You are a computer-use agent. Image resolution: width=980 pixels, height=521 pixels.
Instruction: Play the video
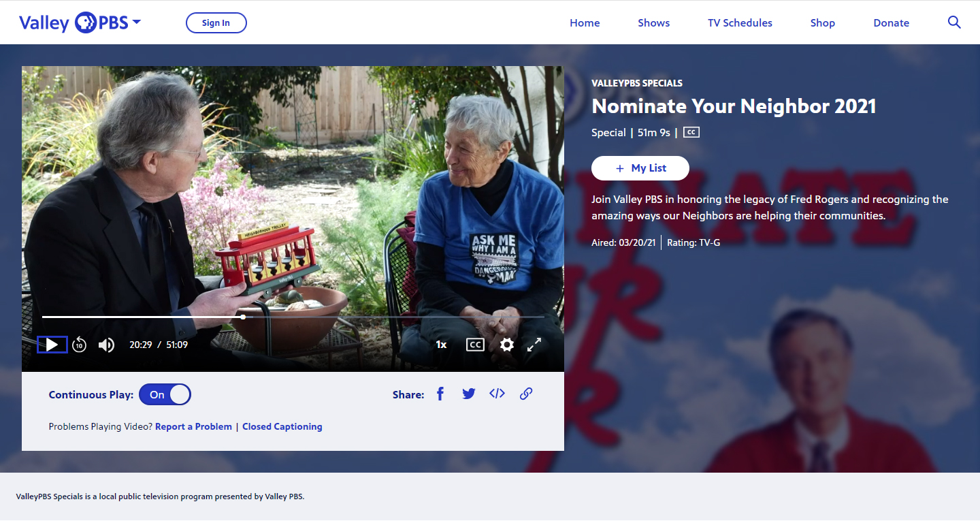pos(52,345)
